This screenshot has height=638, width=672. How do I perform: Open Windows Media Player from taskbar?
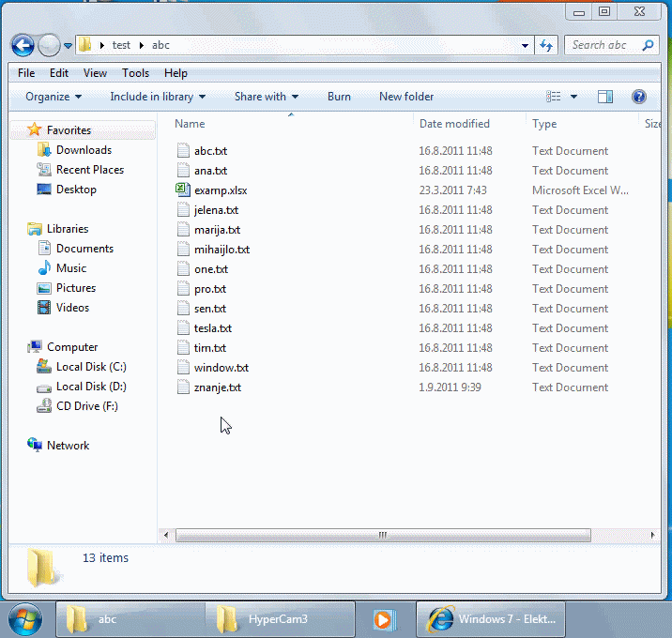pos(382,619)
